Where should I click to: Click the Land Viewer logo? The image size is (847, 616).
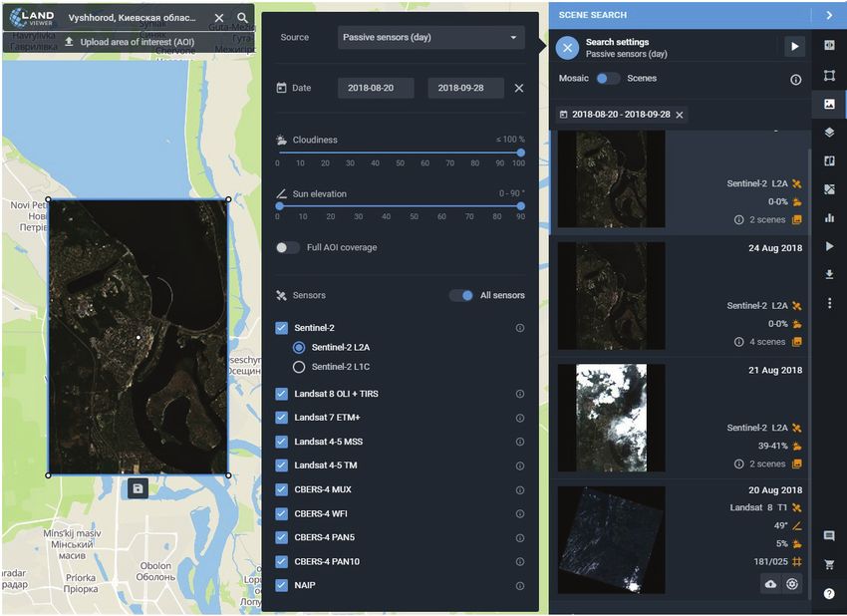(x=33, y=18)
